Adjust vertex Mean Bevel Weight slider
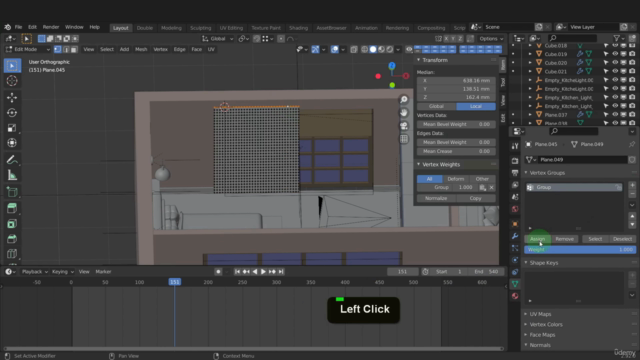 pos(456,124)
